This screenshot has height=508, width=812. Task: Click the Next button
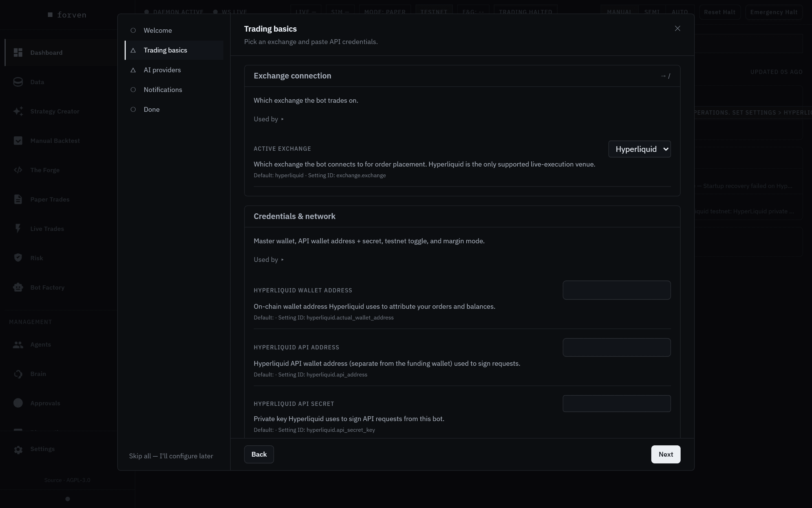[x=666, y=454]
